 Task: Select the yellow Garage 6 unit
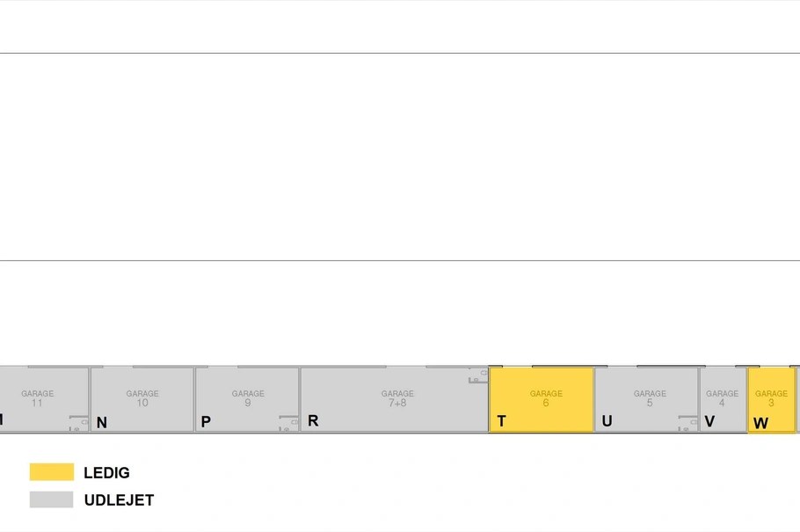click(x=542, y=399)
